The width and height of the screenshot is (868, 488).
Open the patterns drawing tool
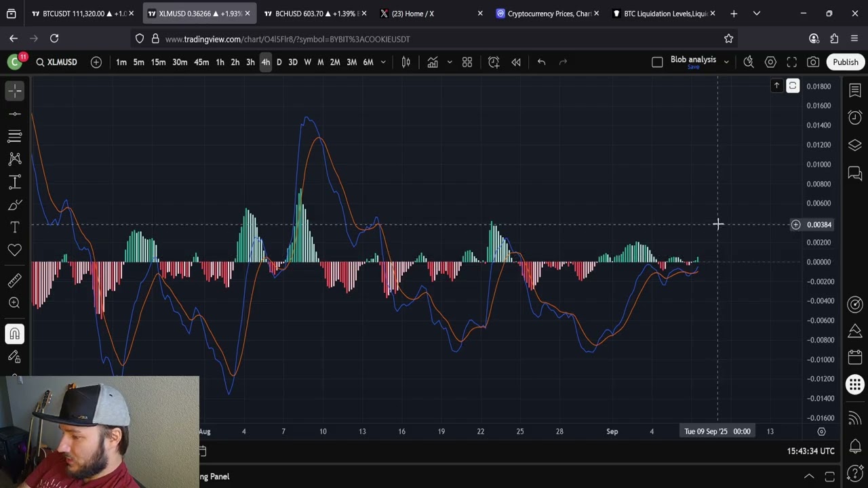tap(15, 159)
